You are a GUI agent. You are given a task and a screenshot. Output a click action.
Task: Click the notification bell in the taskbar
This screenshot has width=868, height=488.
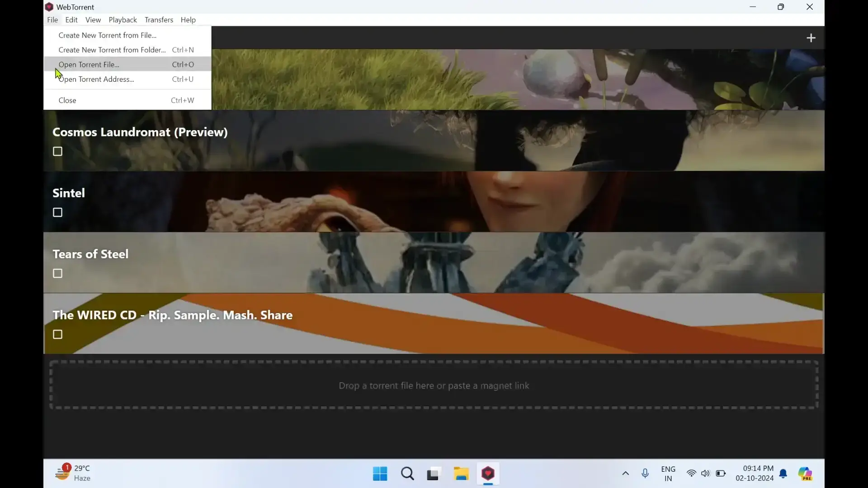point(783,474)
